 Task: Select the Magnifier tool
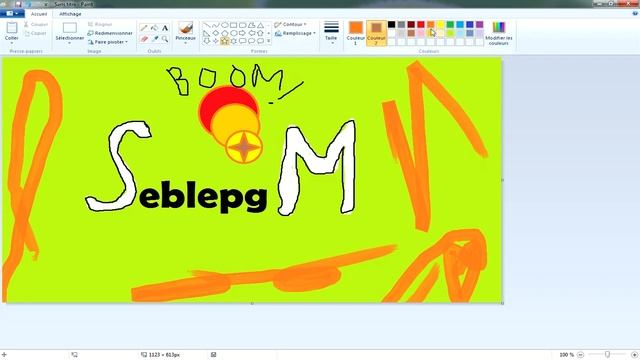[165, 39]
